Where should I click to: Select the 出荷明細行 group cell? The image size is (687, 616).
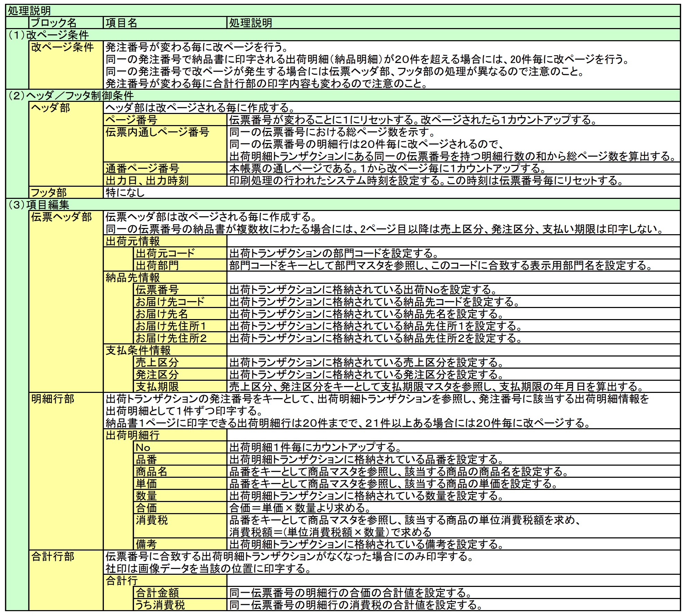(165, 435)
